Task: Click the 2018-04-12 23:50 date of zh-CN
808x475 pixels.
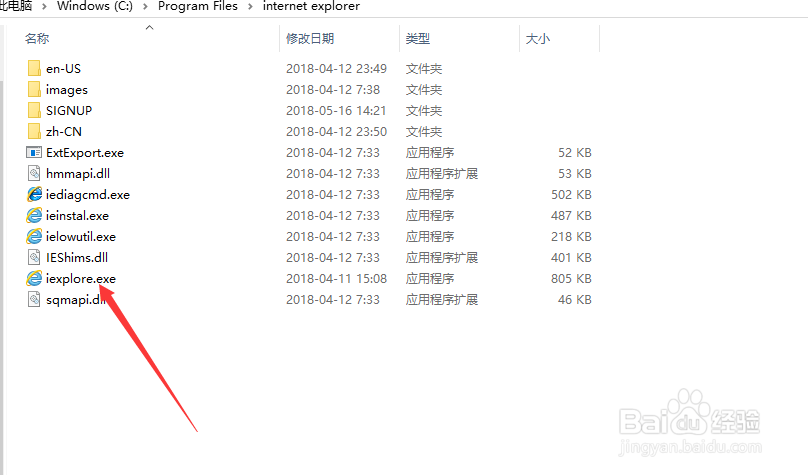Action: point(336,131)
